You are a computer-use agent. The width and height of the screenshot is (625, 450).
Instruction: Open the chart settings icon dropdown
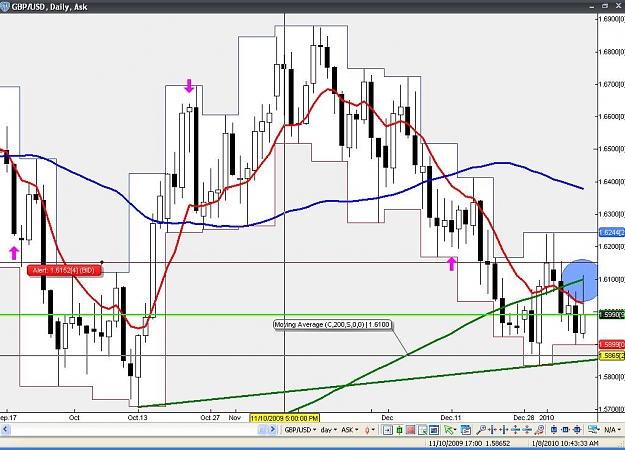tap(594, 430)
